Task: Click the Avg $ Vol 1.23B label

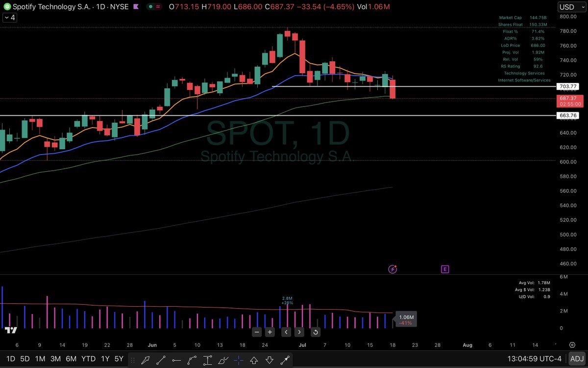Action: pos(533,289)
